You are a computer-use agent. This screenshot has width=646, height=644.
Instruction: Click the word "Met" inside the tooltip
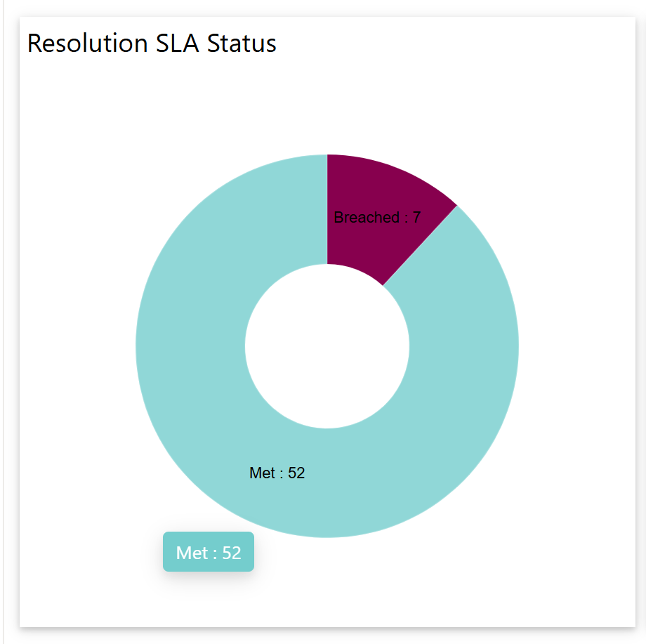tap(191, 553)
